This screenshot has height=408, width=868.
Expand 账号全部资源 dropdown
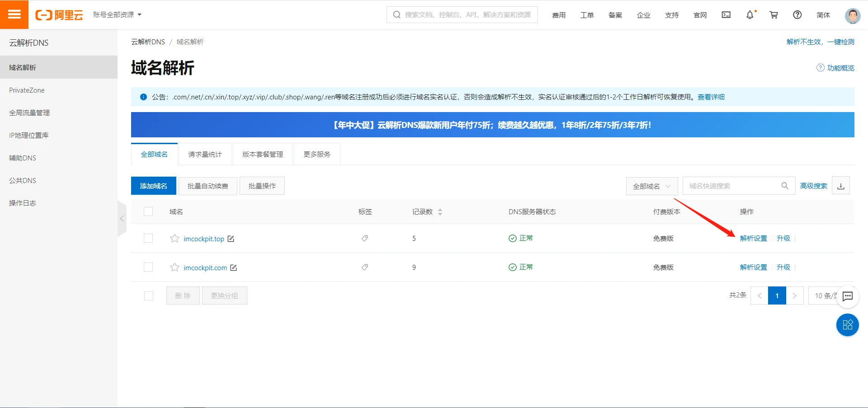(117, 14)
